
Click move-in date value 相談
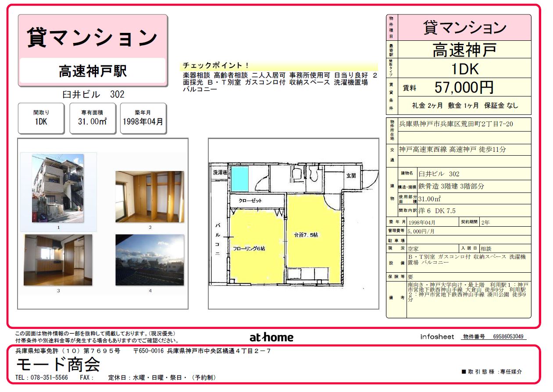tap(486, 249)
